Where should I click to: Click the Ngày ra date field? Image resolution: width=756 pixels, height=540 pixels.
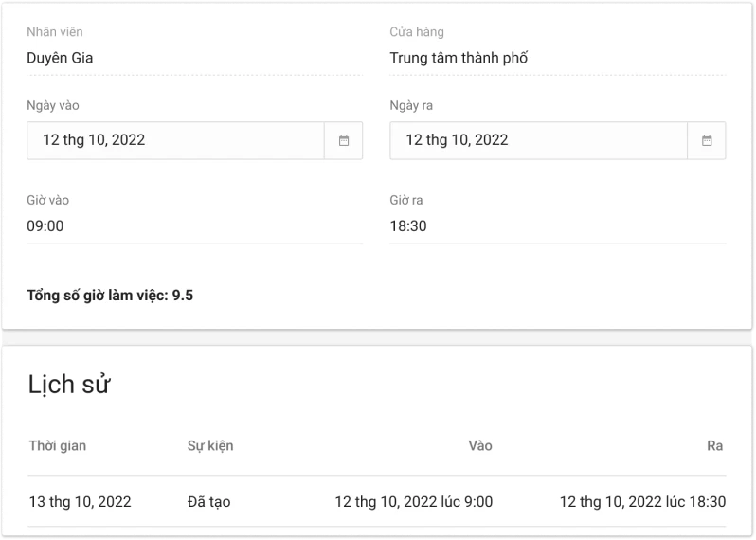[538, 140]
